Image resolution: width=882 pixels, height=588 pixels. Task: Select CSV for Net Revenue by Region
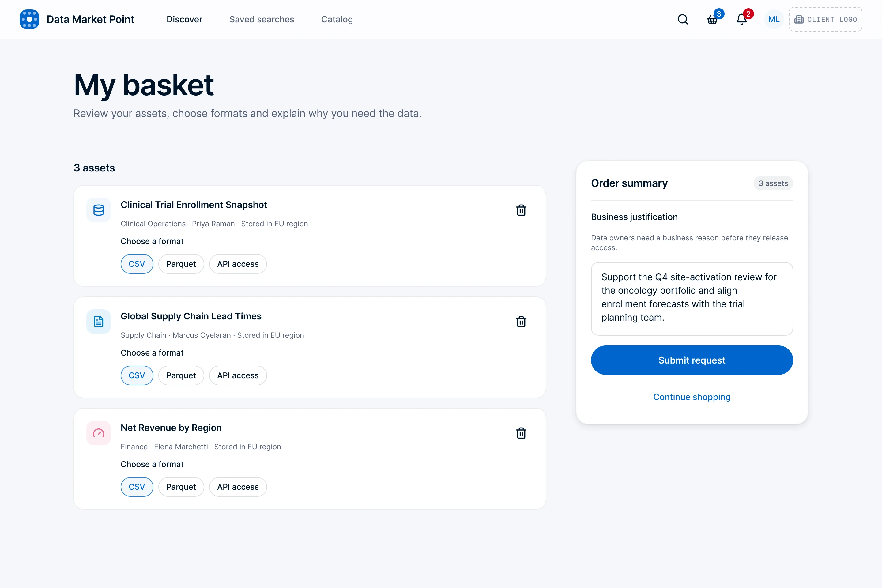tap(137, 487)
